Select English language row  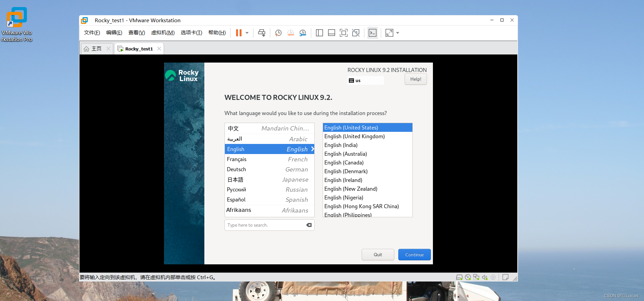pyautogui.click(x=269, y=149)
